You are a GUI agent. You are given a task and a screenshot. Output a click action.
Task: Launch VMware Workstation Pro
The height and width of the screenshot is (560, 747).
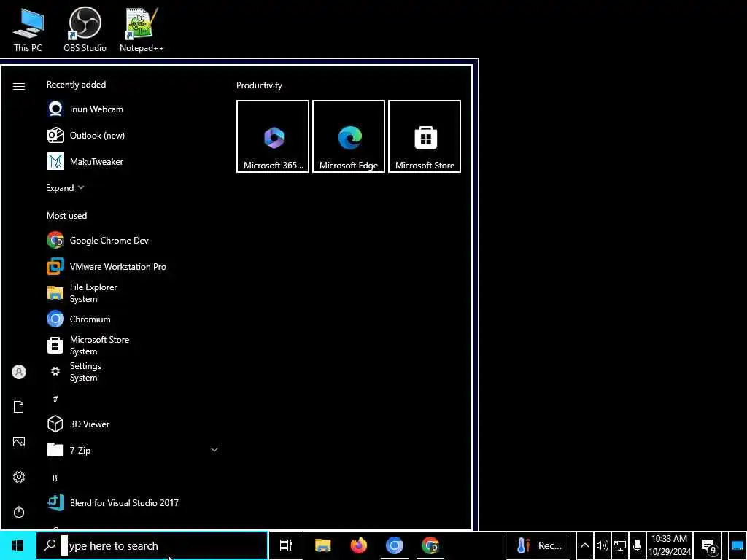(x=133, y=266)
